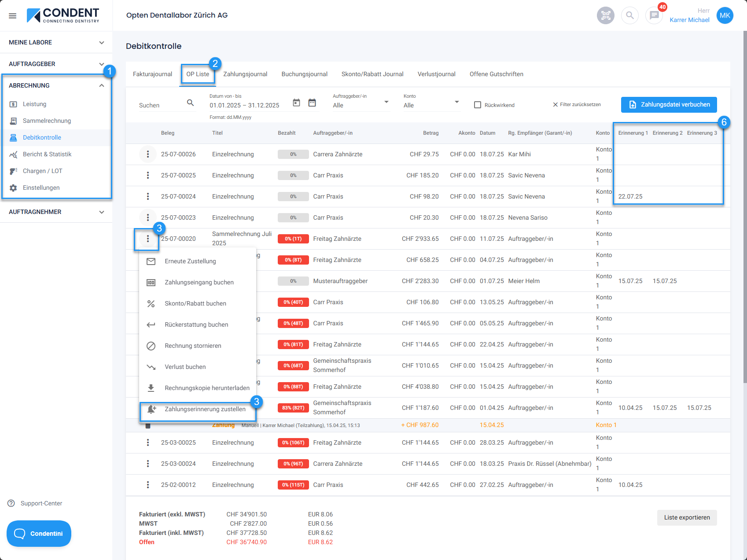Open row menu for invoice 25-03-00024
This screenshot has width=747, height=560.
148,464
